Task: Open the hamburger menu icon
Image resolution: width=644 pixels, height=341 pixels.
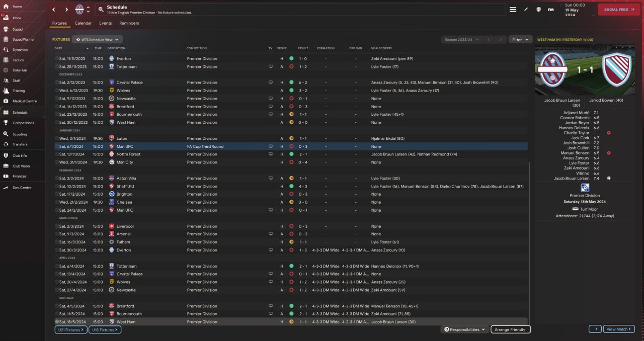Action: pos(513,10)
